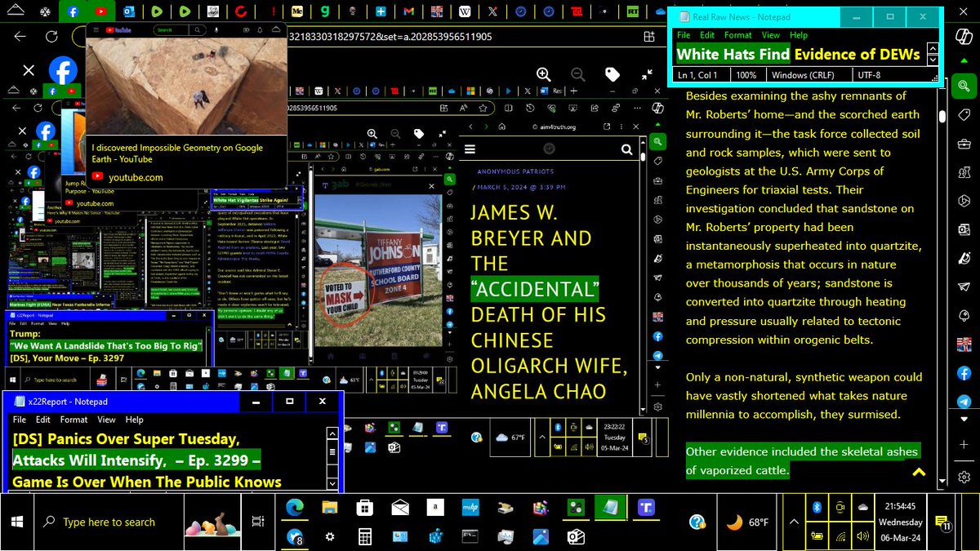
Task: Open the Facebook icon in Edge sidebar
Action: (964, 372)
